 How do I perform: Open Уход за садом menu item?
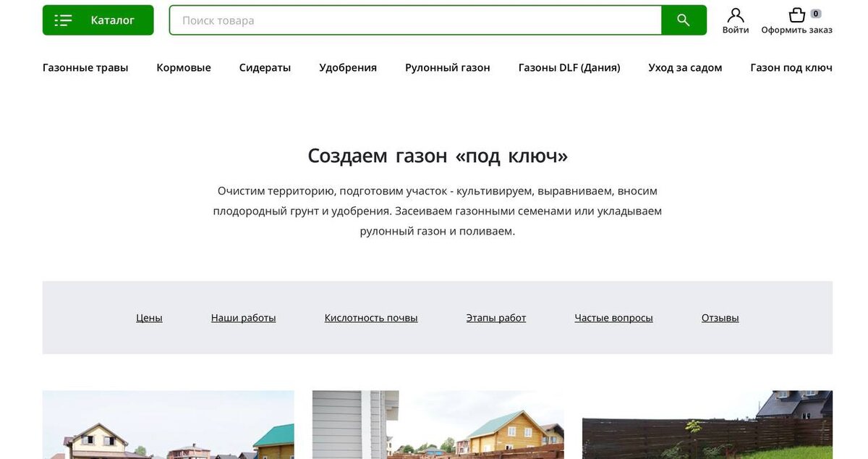point(685,67)
